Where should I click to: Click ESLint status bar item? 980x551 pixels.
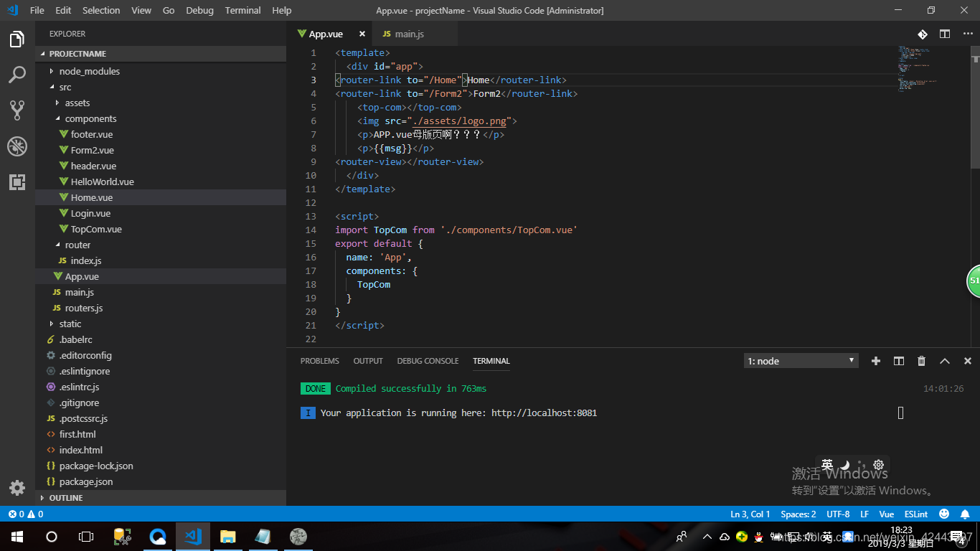[916, 514]
